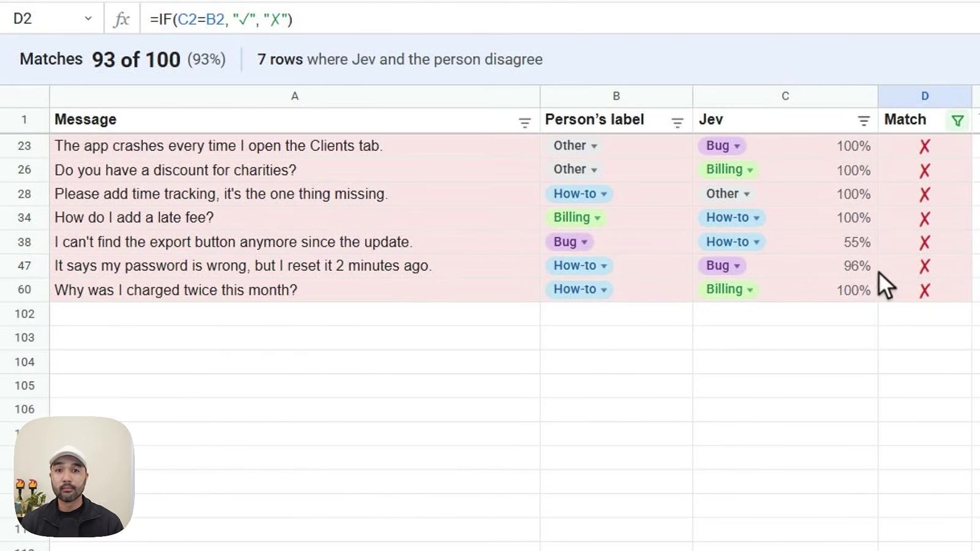Open Jev's Bug dropdown in row 47
Image resolution: width=980 pixels, height=551 pixels.
pyautogui.click(x=722, y=266)
